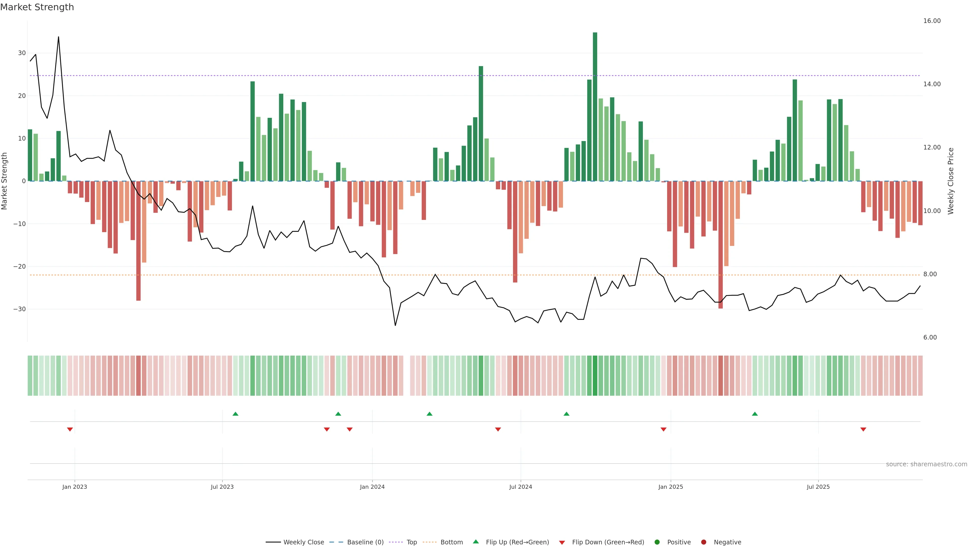This screenshot has width=980, height=551.
Task: Click the Flip Down red triangle legend icon
Action: tap(562, 543)
